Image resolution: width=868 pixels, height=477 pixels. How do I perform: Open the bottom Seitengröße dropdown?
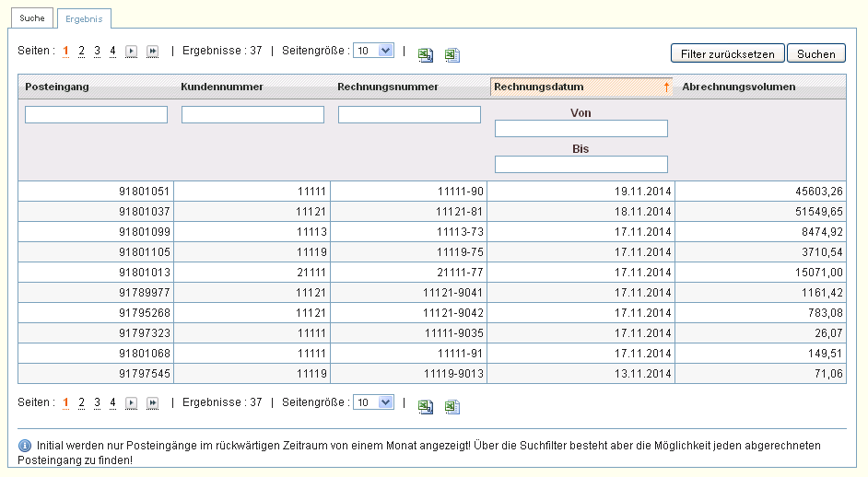[x=374, y=402]
